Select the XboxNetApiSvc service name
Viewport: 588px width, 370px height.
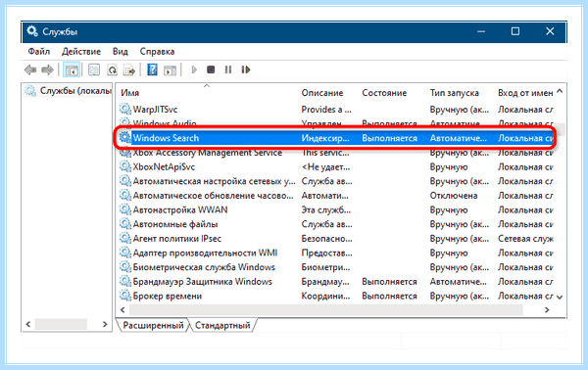coord(164,166)
